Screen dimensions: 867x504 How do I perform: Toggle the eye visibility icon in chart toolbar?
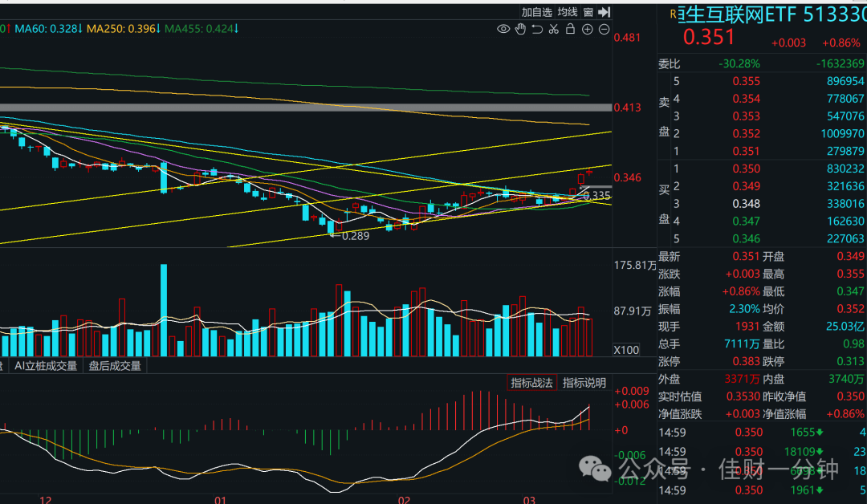(x=503, y=29)
